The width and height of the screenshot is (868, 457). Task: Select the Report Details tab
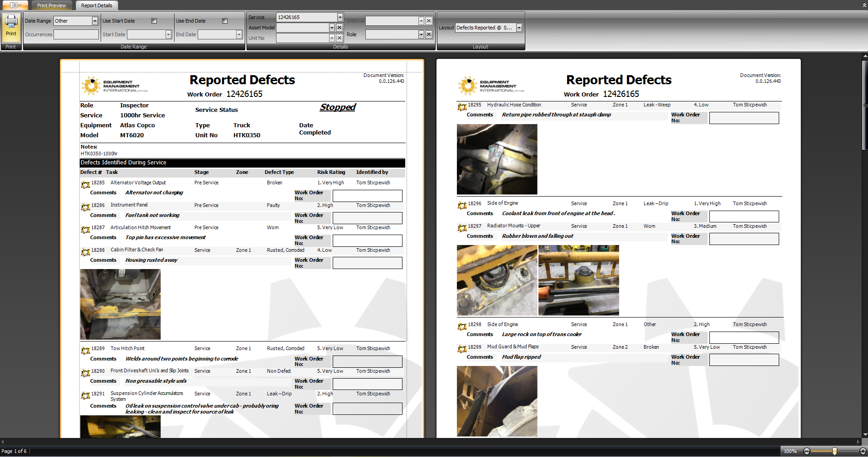(97, 5)
